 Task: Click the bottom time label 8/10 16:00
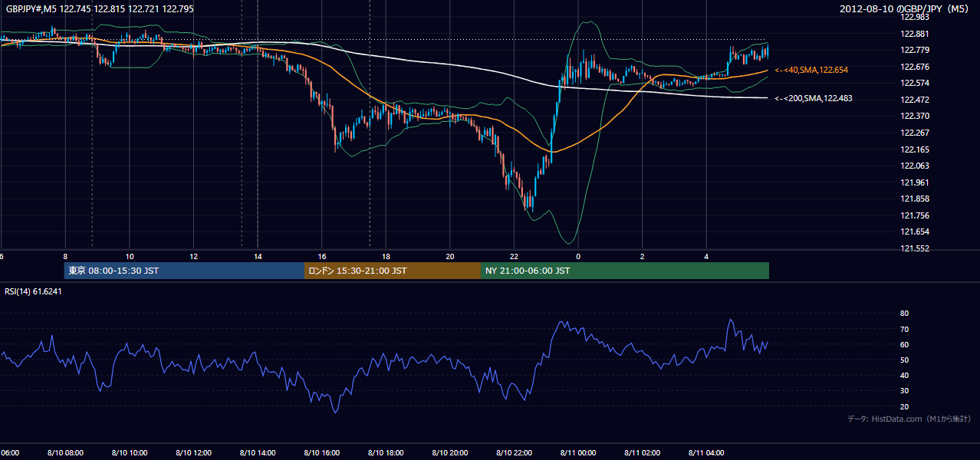321,453
